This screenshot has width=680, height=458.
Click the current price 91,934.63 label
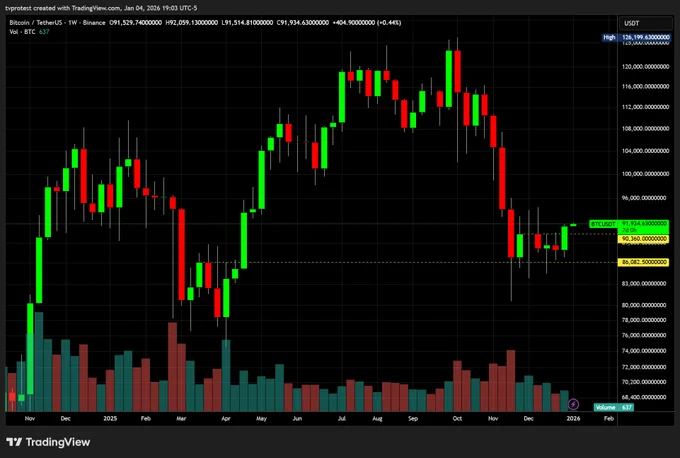click(644, 223)
